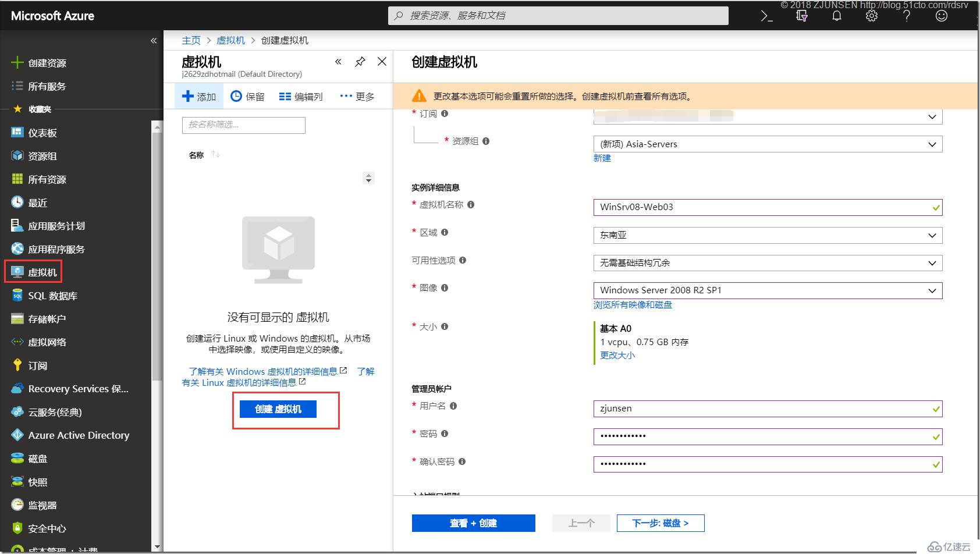Open 资源组 in the sidebar
This screenshot has height=554, width=980.
[x=35, y=156]
